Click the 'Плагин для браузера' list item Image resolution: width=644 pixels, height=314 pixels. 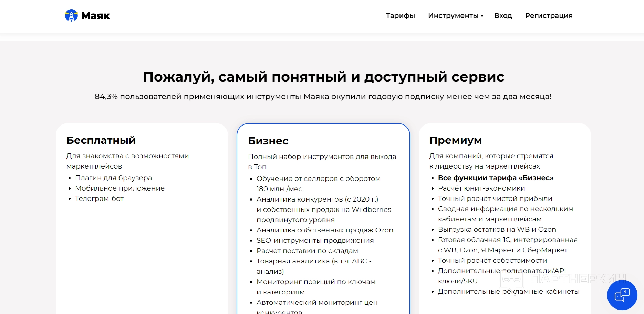(113, 178)
